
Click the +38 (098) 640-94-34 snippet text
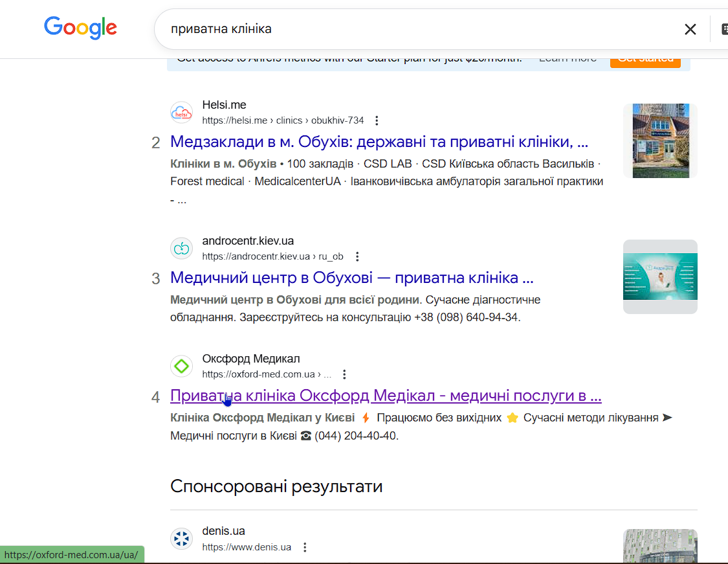pos(467,317)
